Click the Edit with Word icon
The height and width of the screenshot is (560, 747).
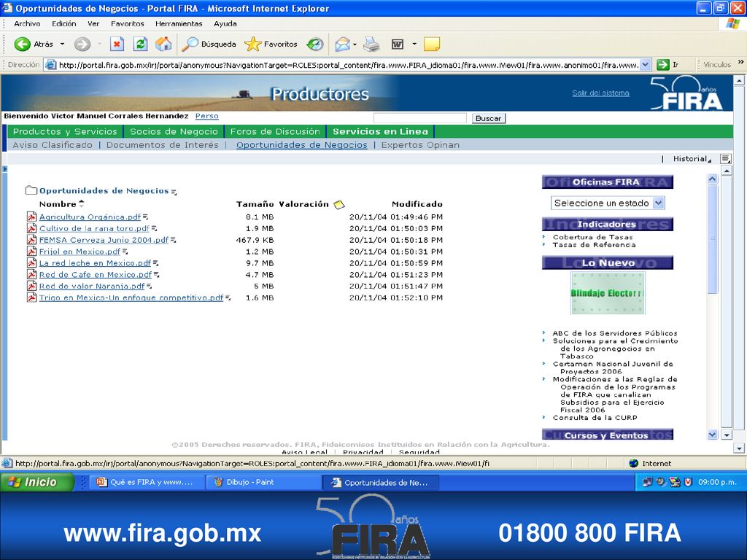(398, 44)
